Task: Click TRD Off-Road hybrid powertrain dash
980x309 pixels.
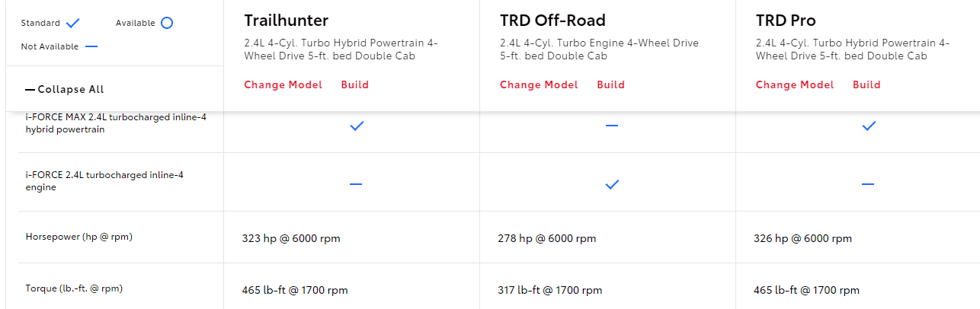Action: point(611,126)
